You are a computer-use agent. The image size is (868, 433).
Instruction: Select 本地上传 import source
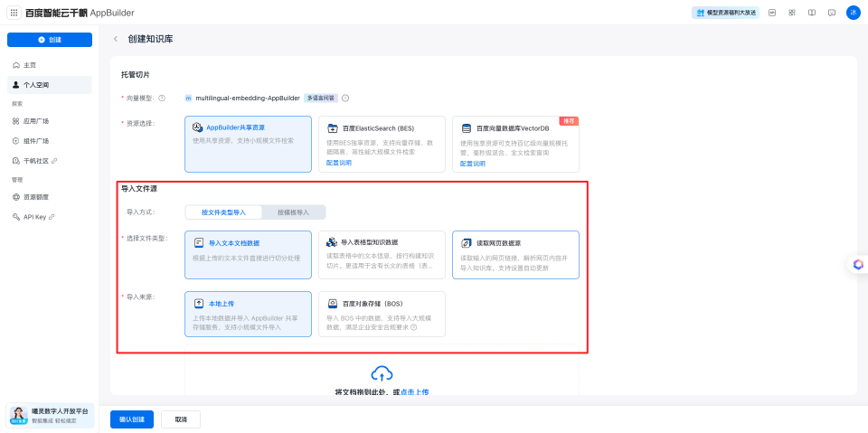click(248, 314)
